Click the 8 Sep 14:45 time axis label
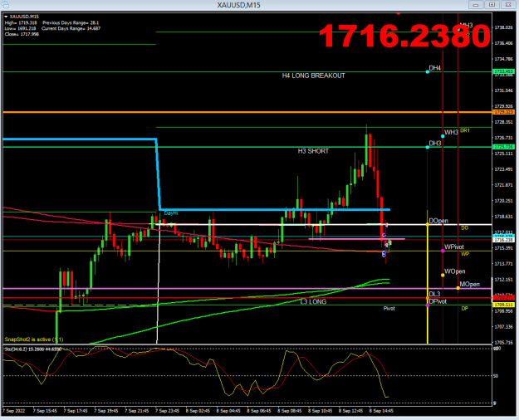Viewport: 519px width, 420px height. tap(381, 411)
